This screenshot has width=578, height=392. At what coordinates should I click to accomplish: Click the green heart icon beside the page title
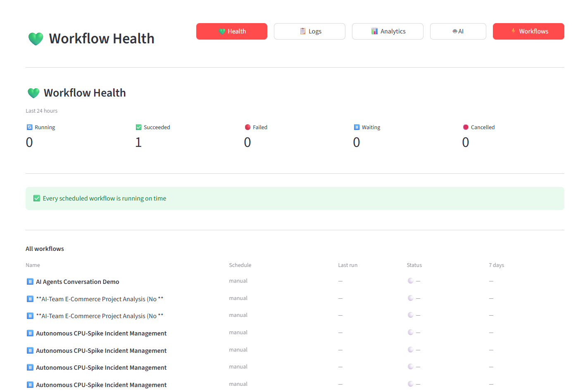[x=36, y=39]
